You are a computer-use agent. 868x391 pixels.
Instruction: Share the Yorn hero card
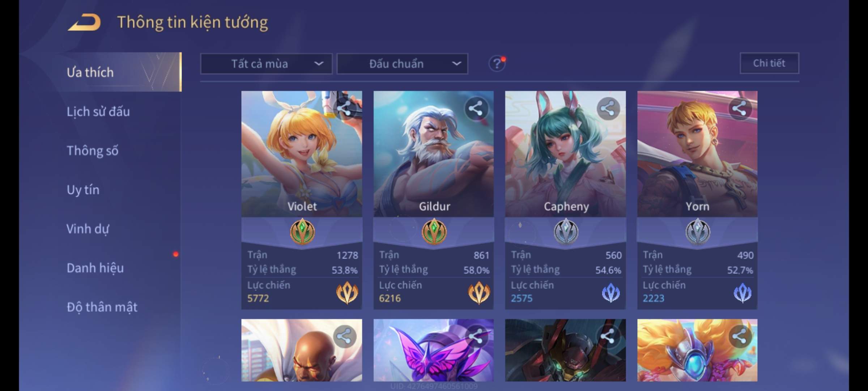click(x=740, y=109)
